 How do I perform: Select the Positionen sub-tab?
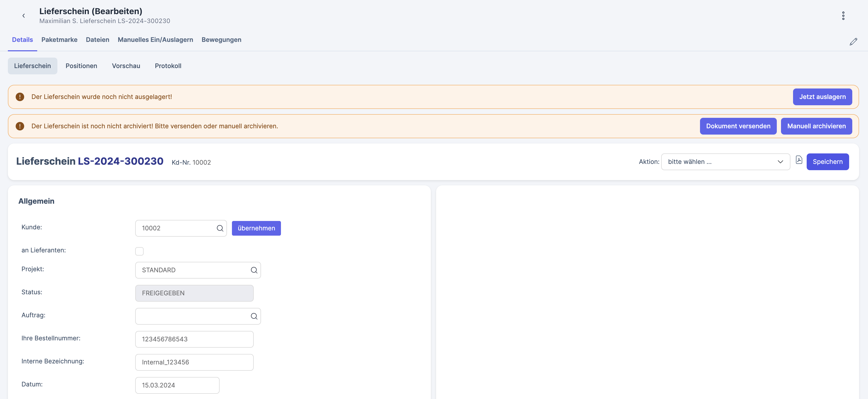pyautogui.click(x=81, y=66)
